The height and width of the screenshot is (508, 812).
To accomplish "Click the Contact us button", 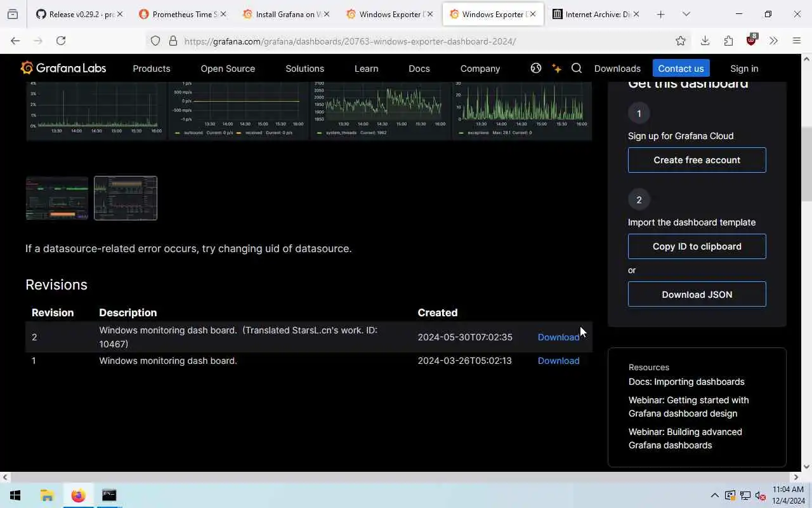I will [681, 68].
